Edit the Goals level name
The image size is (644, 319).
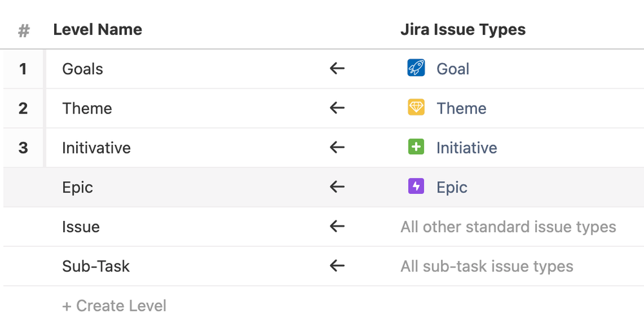pos(83,69)
